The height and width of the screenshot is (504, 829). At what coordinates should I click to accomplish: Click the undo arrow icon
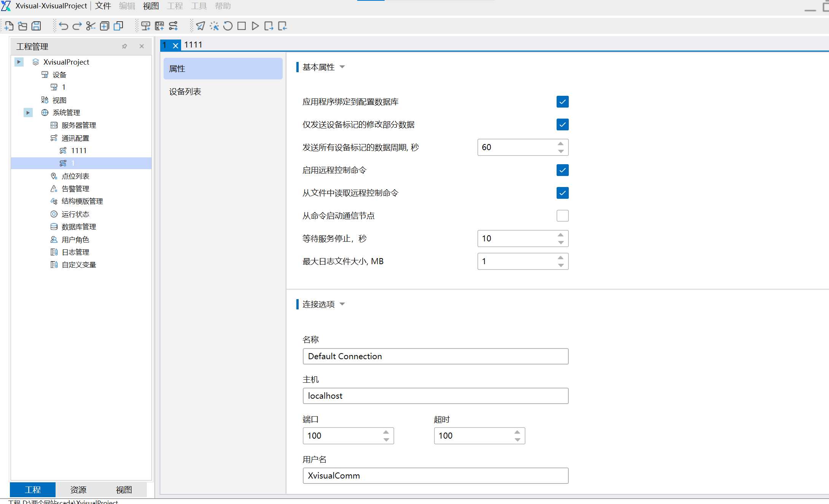pyautogui.click(x=63, y=26)
